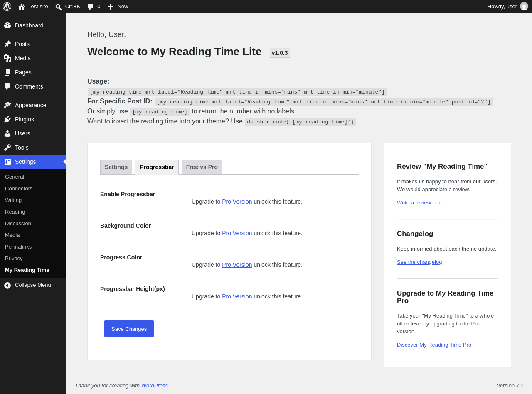Click the Media library icon in sidebar
Viewport: 532px width, 394px height.
coord(7,58)
